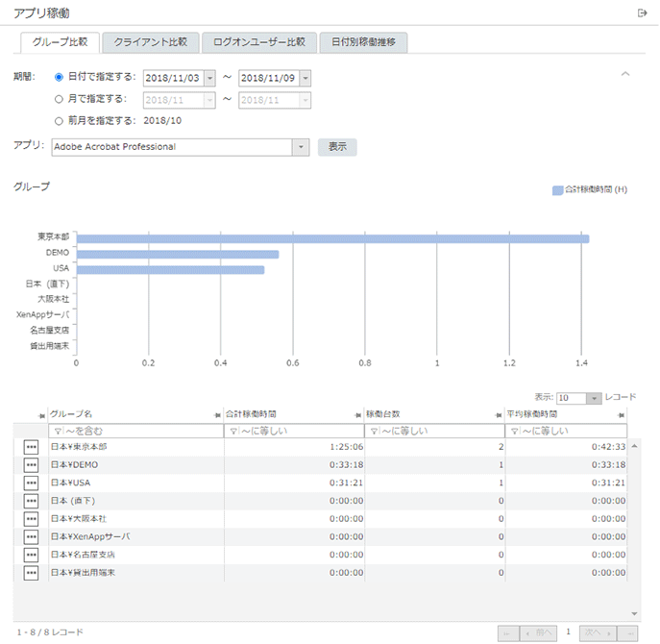Open the start date 2018/11/03 dropdown

point(209,78)
